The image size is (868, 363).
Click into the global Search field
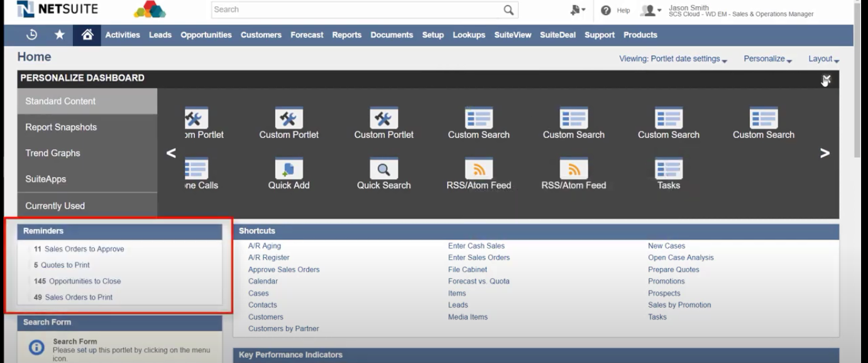click(x=356, y=10)
